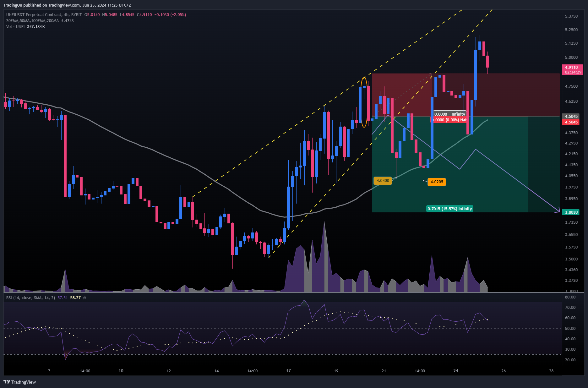The width and height of the screenshot is (588, 388).
Task: Click the 4.7500 price axis tick
Action: click(x=571, y=86)
